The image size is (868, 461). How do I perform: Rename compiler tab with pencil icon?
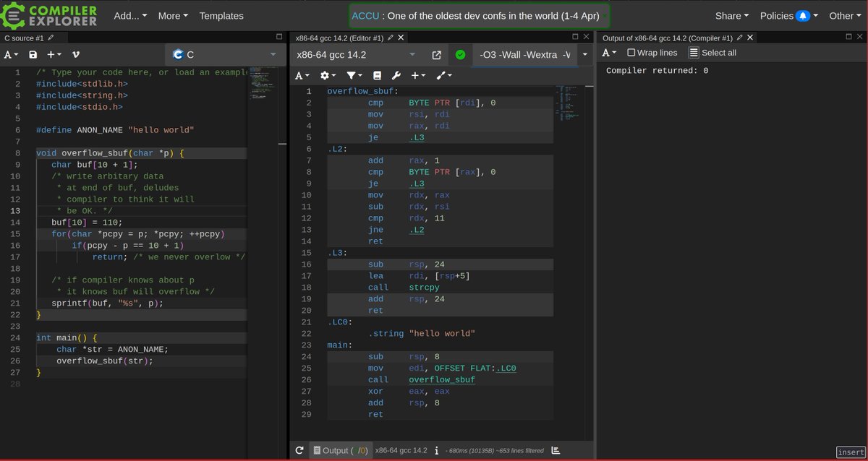[x=391, y=37]
